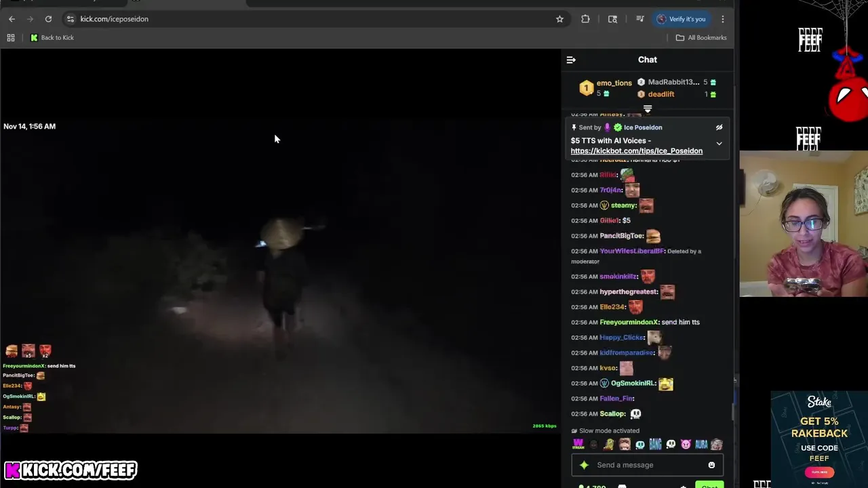Image resolution: width=868 pixels, height=488 pixels.
Task: Click the Slow mode activated notice
Action: click(605, 430)
